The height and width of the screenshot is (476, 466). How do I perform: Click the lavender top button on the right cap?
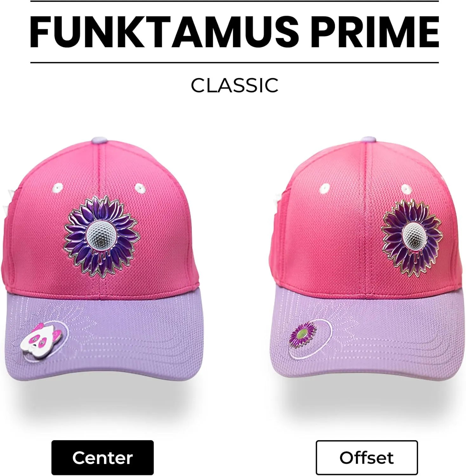pyautogui.click(x=368, y=140)
